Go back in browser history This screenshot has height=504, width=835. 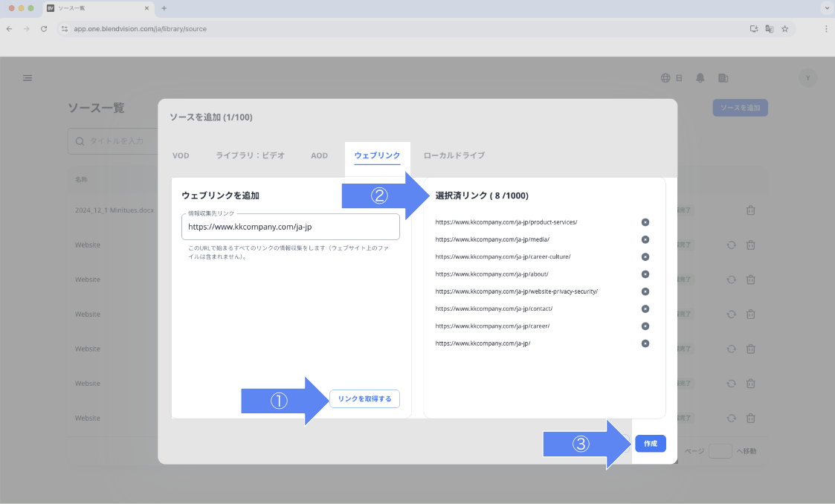[10, 29]
